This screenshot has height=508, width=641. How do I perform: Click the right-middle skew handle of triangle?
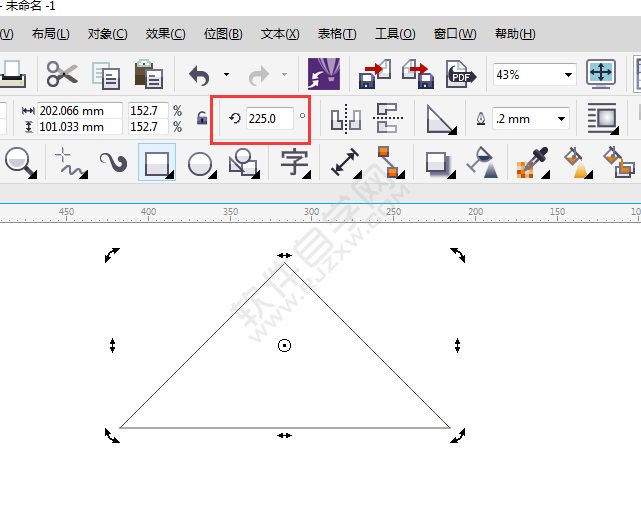457,345
